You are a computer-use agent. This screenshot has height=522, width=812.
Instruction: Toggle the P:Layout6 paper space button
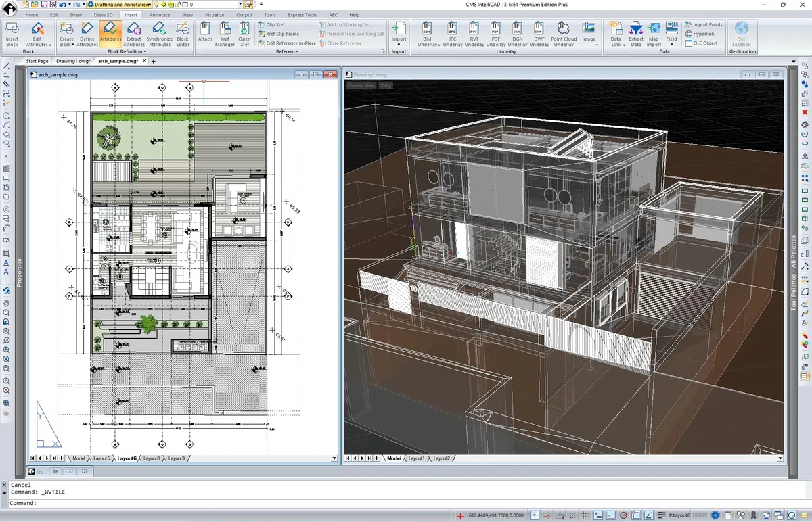point(679,515)
